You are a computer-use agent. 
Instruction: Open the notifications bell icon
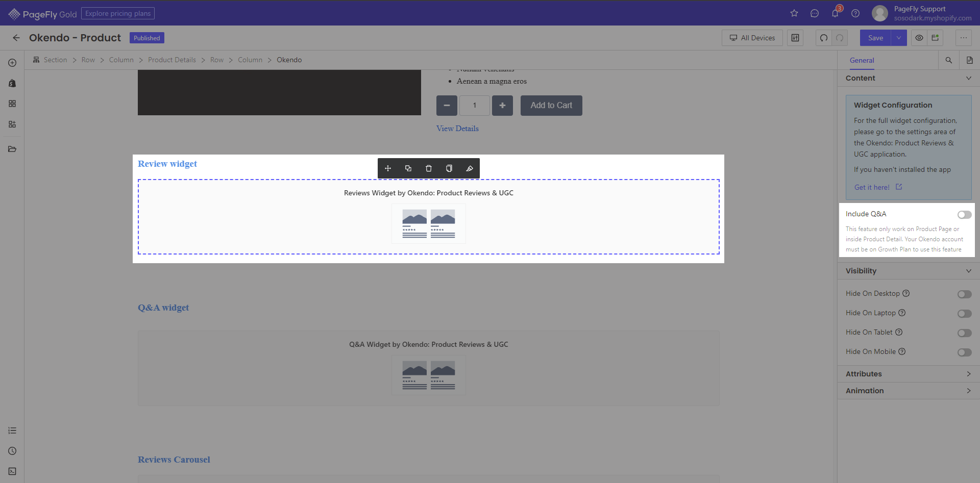tap(835, 13)
